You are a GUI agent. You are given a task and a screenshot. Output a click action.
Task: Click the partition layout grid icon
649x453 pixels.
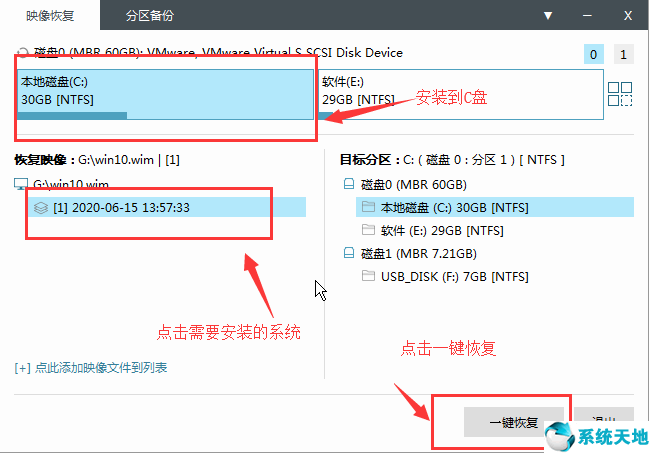click(x=620, y=94)
